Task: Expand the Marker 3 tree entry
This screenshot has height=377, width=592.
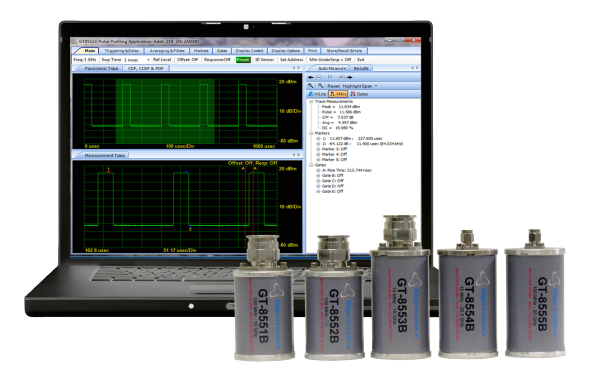Action: 318,149
